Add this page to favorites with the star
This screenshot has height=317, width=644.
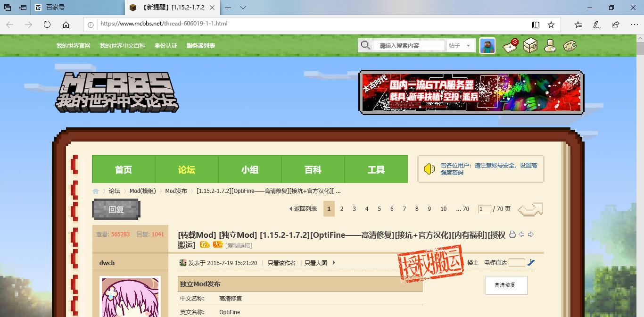coord(551,25)
